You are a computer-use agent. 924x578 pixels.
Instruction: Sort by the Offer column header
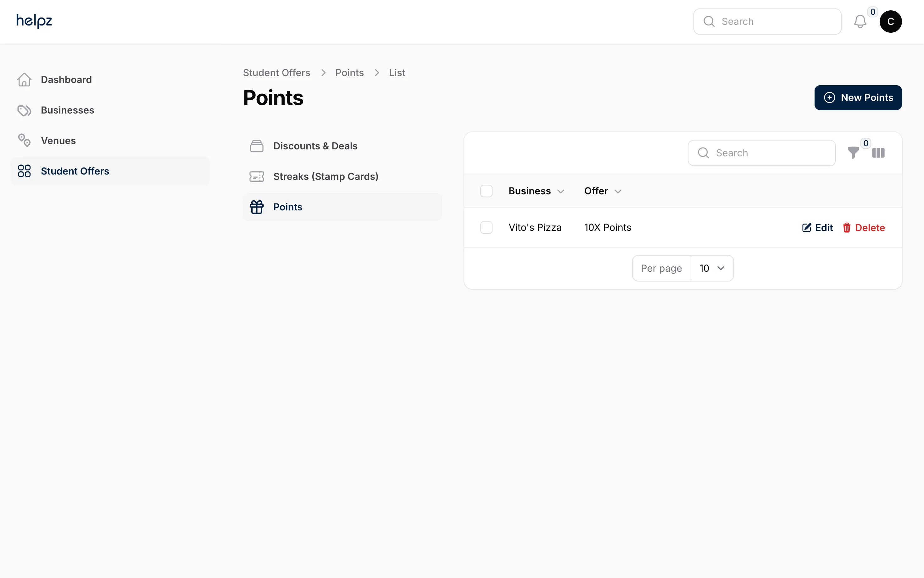[603, 191]
